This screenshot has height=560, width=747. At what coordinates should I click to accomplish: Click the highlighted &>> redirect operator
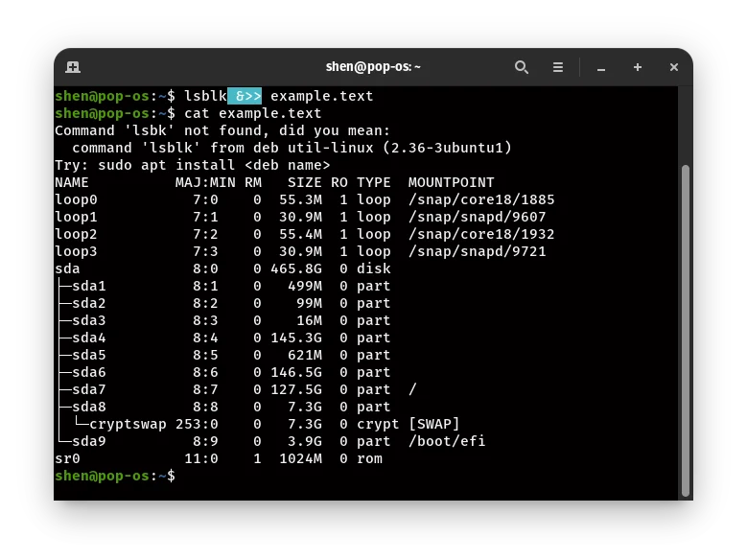245,96
